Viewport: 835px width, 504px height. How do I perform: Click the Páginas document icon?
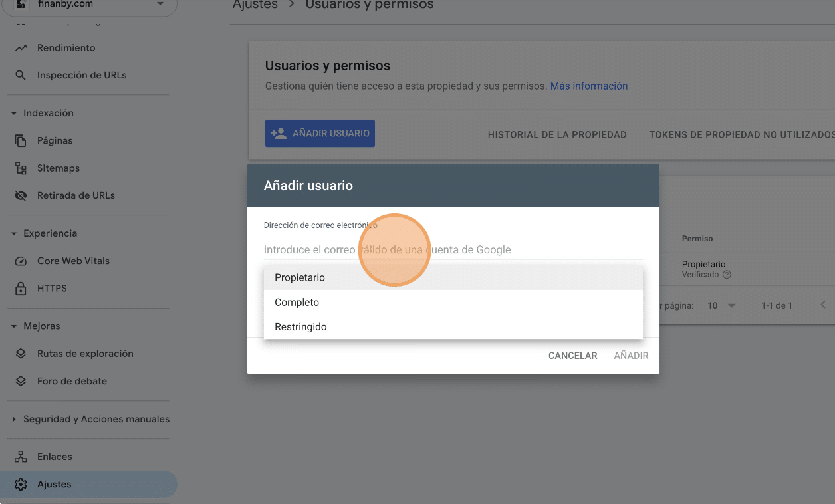pyautogui.click(x=21, y=141)
